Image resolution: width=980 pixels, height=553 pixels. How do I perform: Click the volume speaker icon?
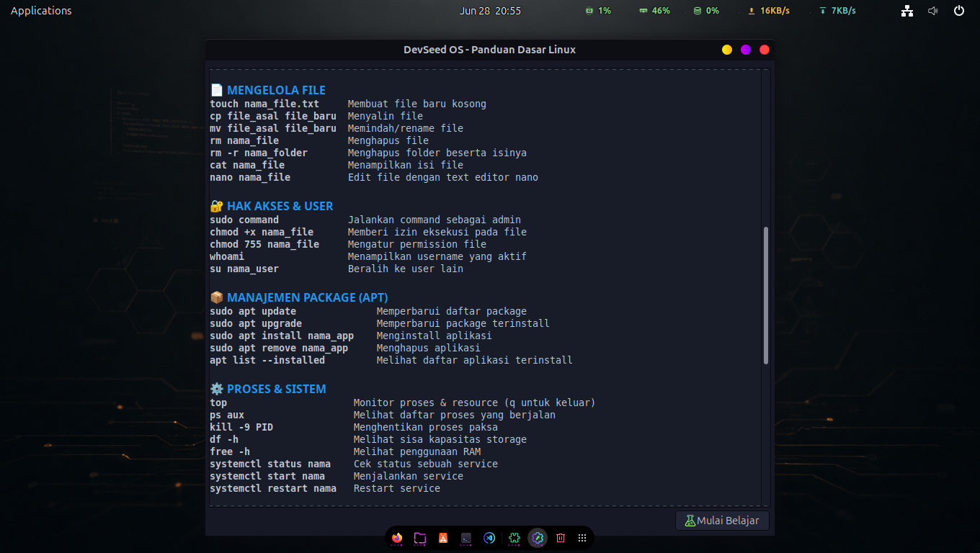933,11
